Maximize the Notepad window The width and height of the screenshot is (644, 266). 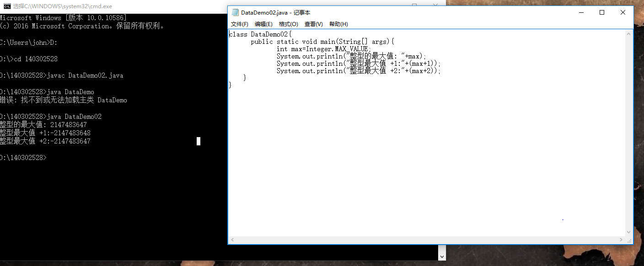[602, 13]
